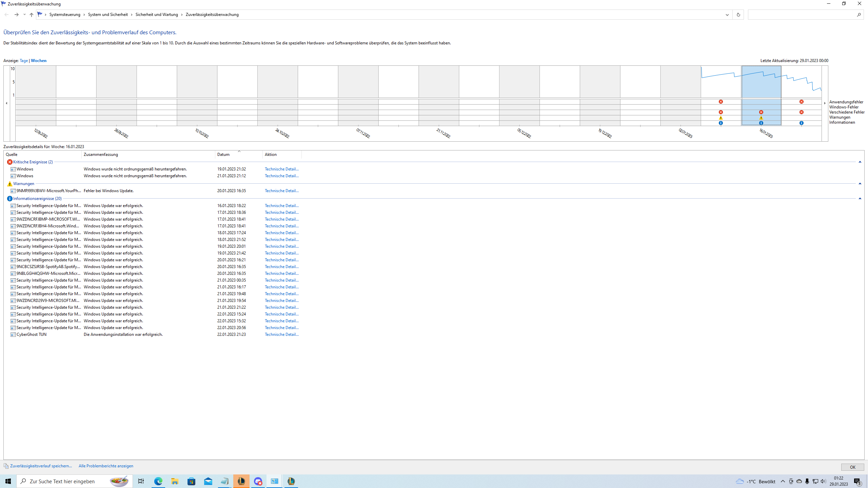Click the info icon in the 09.01 week
This screenshot has height=488, width=868.
(721, 123)
